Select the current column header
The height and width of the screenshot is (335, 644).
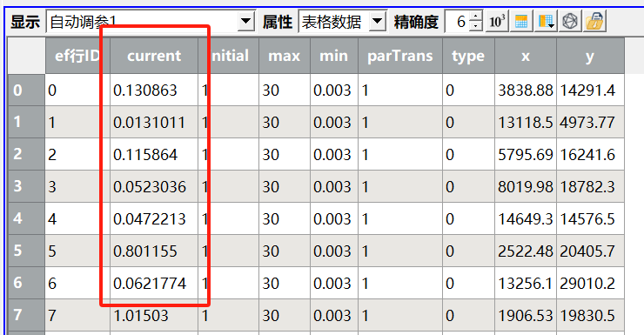point(154,56)
